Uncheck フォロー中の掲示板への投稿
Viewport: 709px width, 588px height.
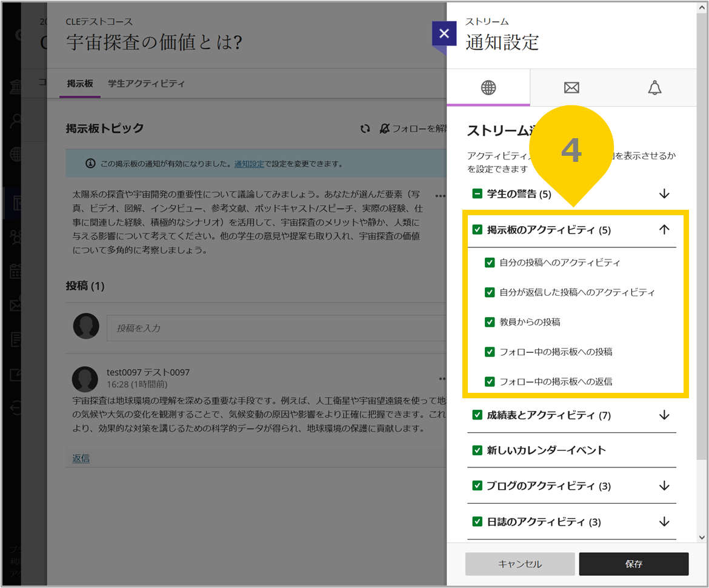[489, 352]
